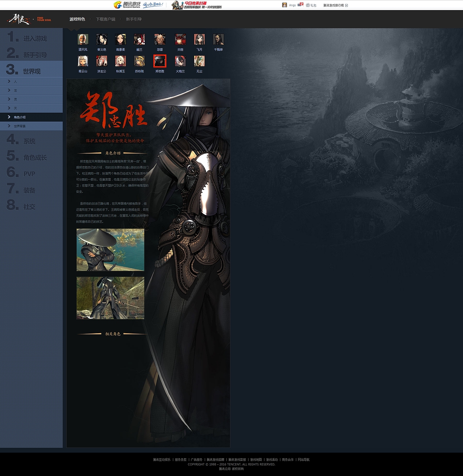463x476 pixels.
Task: Click the 郑忠胜 calligraphy title
Action: 114,110
